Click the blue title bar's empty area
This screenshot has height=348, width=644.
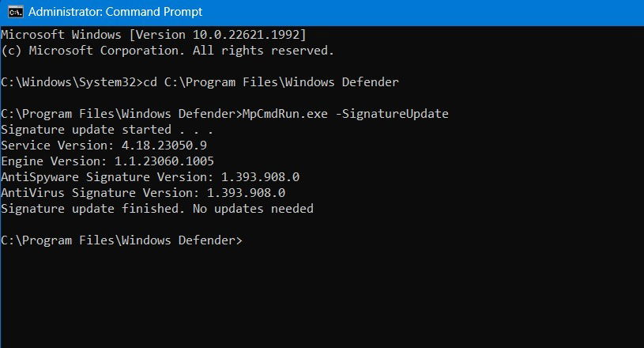pyautogui.click(x=423, y=13)
